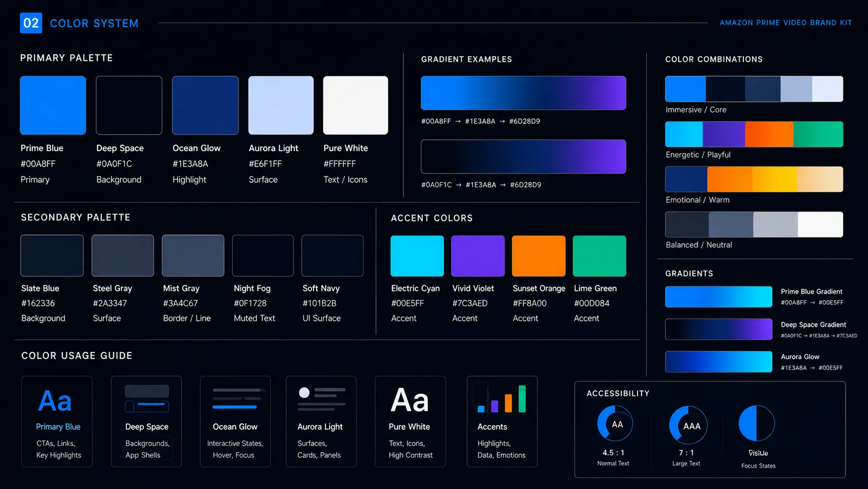Click the blue-to-violet gradient example bar
This screenshot has width=868, height=489.
(x=523, y=93)
